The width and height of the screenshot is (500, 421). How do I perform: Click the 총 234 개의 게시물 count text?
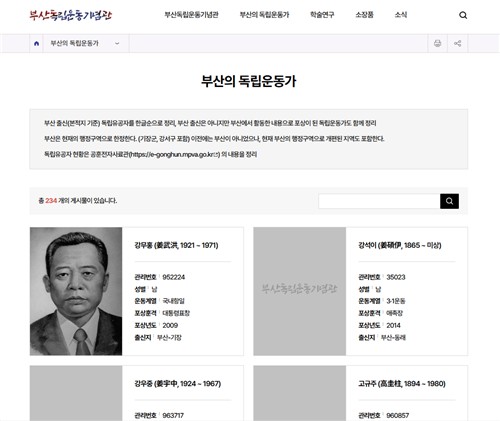(78, 201)
